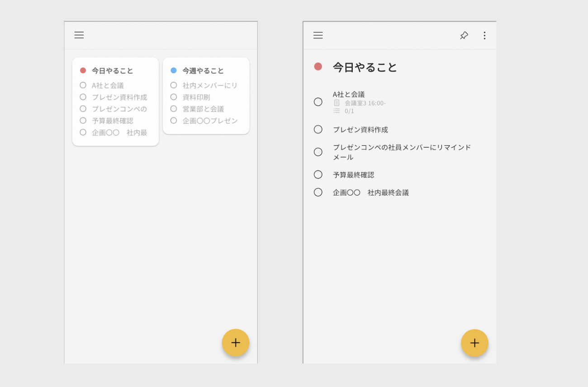The image size is (588, 387).
Task: Tap the memo icon beside 会議室3 16:00-
Action: tap(336, 103)
